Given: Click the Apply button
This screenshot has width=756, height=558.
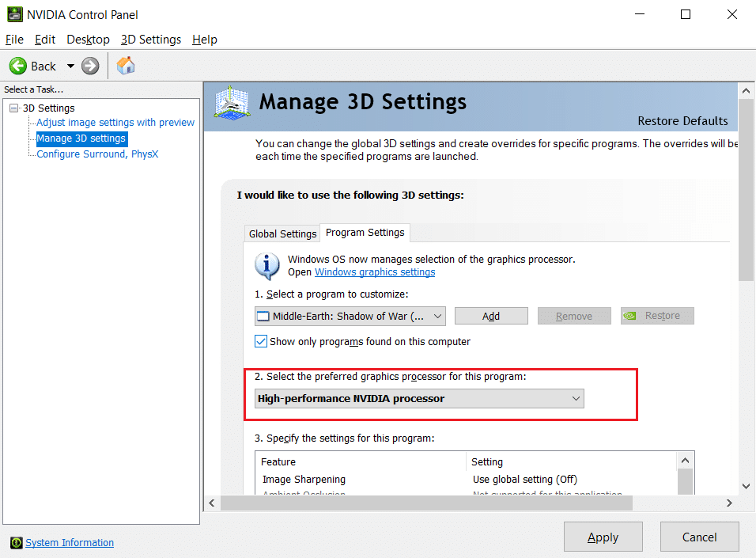Looking at the screenshot, I should pos(603,537).
